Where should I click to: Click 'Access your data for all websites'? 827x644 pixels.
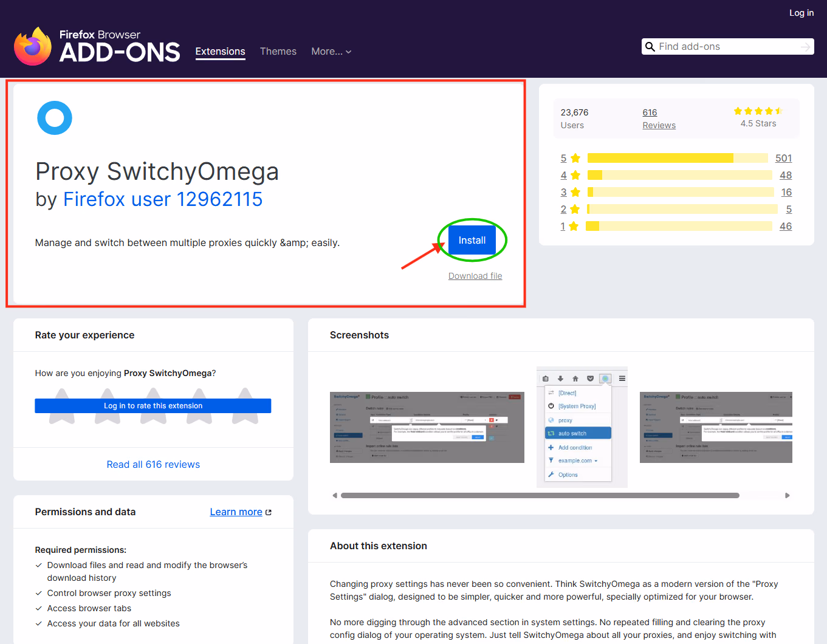[114, 623]
